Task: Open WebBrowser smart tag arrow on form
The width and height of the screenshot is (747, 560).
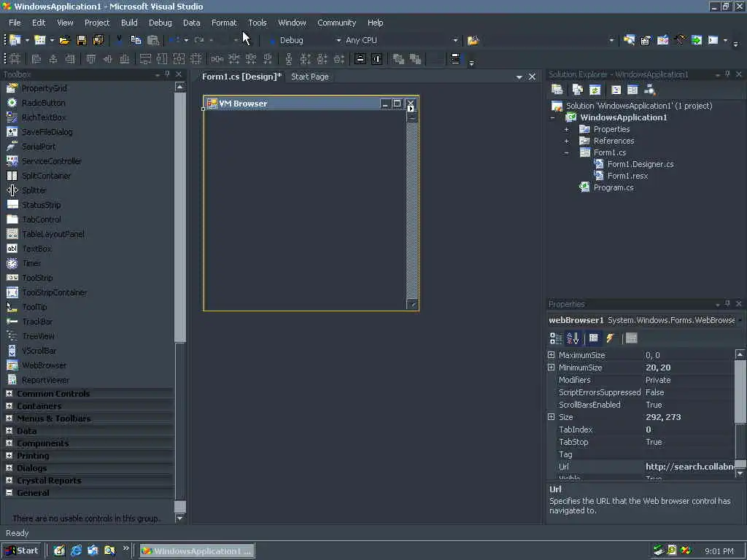Action: pos(411,109)
